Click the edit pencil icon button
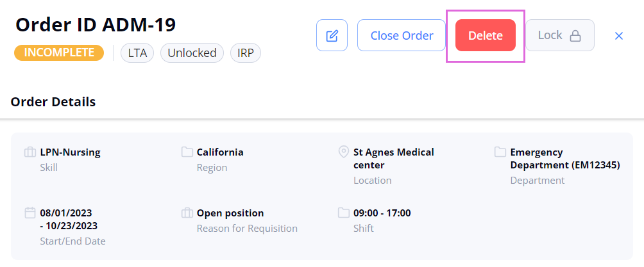 [x=332, y=35]
